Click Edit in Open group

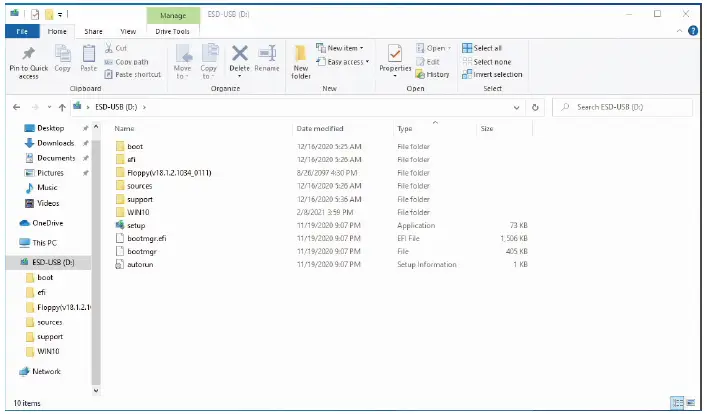pos(427,62)
